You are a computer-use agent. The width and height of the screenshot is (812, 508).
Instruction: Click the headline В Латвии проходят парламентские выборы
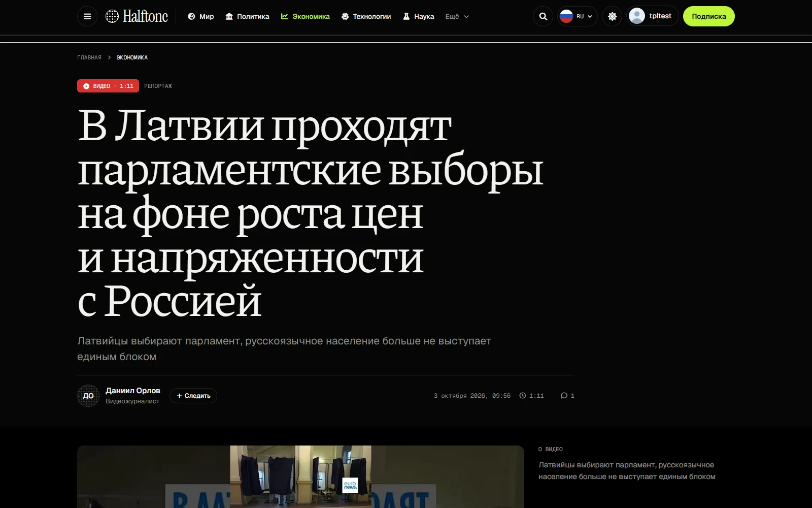(311, 213)
